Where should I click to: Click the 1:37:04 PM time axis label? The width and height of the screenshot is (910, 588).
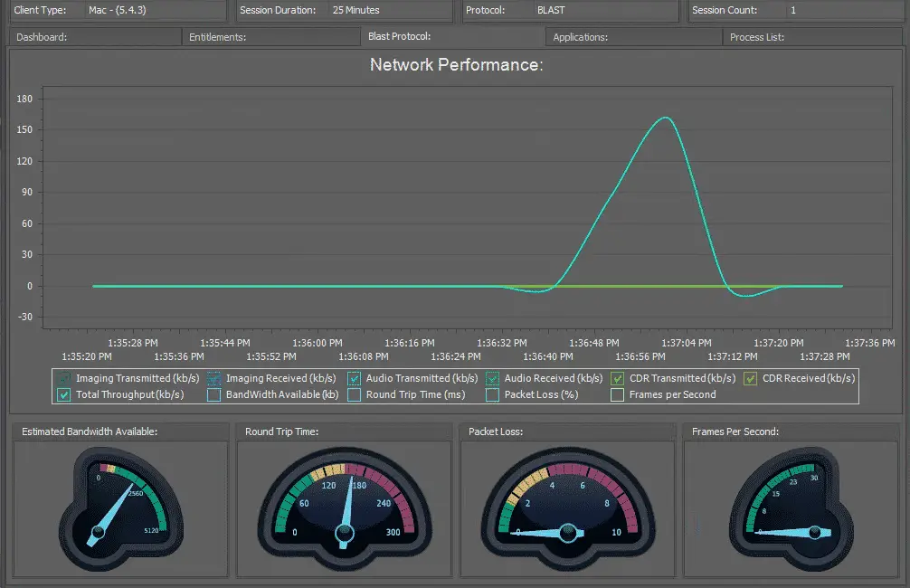tap(687, 343)
